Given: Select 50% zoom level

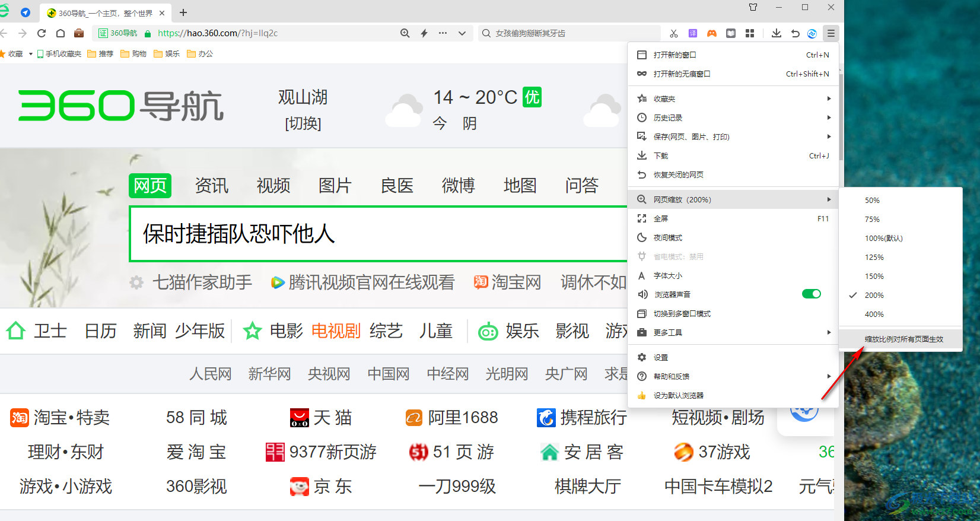Looking at the screenshot, I should point(901,201).
